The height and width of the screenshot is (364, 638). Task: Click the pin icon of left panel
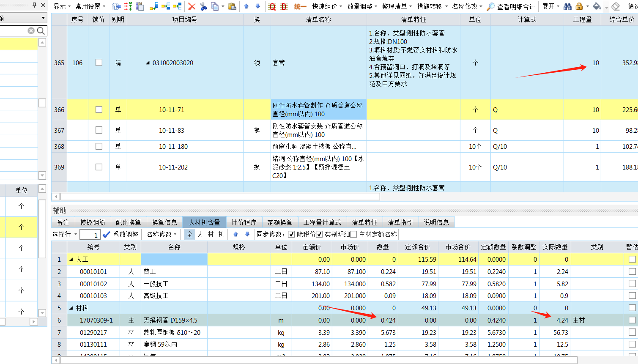coord(35,5)
